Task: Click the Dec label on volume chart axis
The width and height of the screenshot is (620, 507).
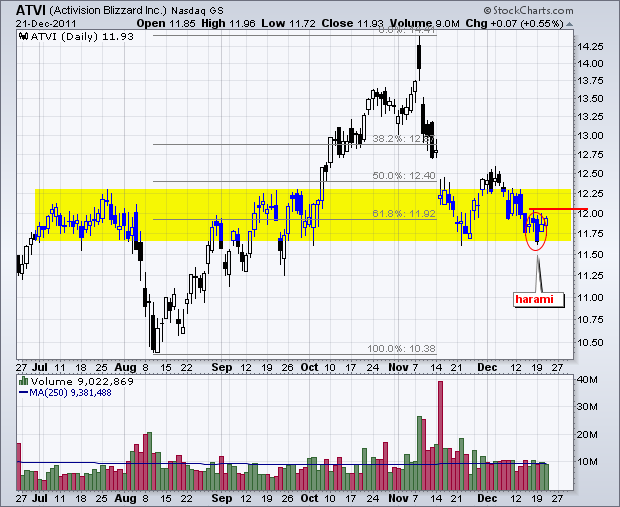Action: [x=487, y=498]
